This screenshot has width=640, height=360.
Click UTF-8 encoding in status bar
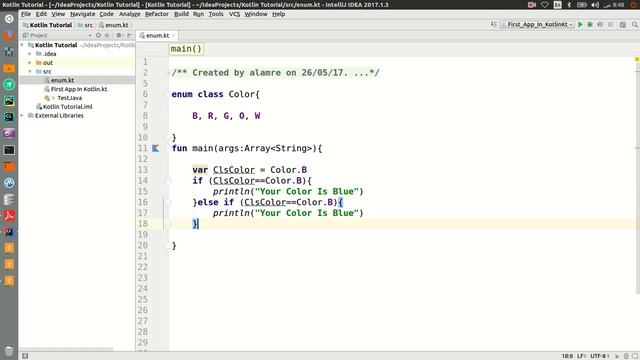(x=599, y=356)
